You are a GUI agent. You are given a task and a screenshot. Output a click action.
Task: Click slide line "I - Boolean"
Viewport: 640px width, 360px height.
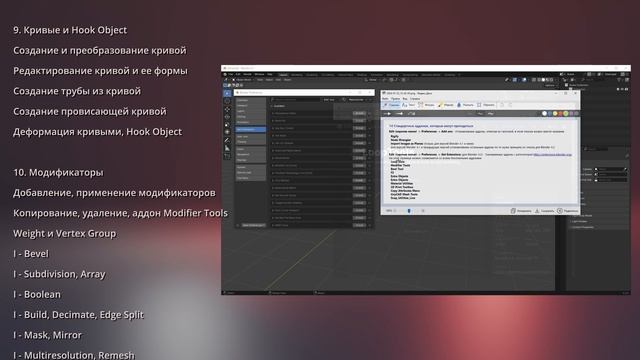pos(37,294)
